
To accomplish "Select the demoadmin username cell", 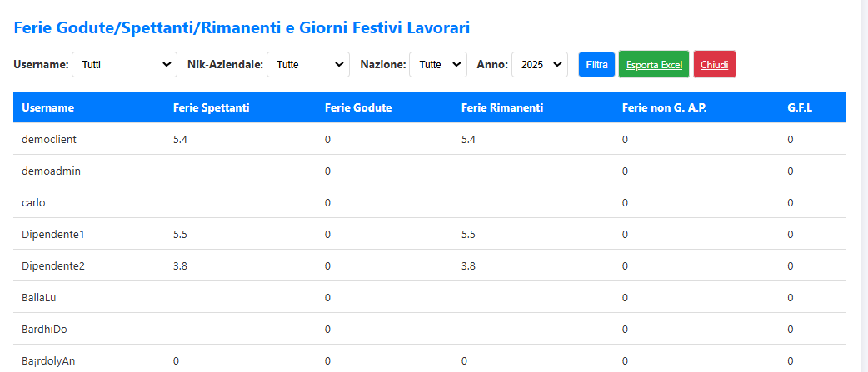I will (51, 171).
